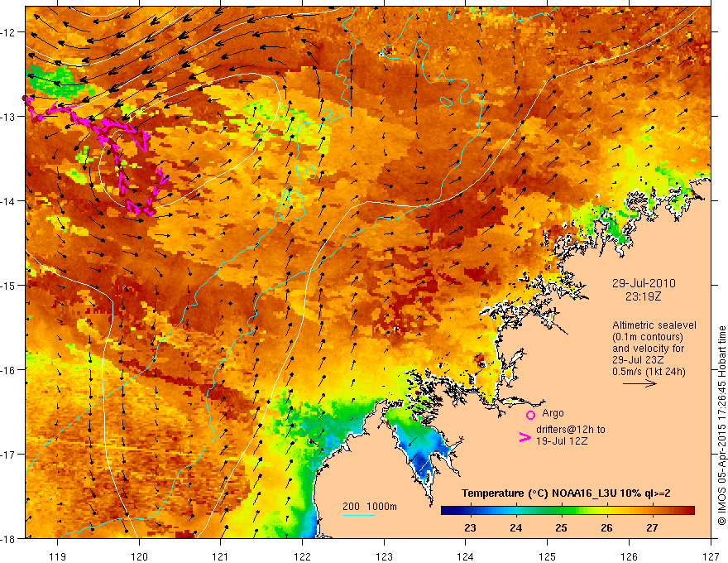Click the color bar tick label 24

coord(516,528)
